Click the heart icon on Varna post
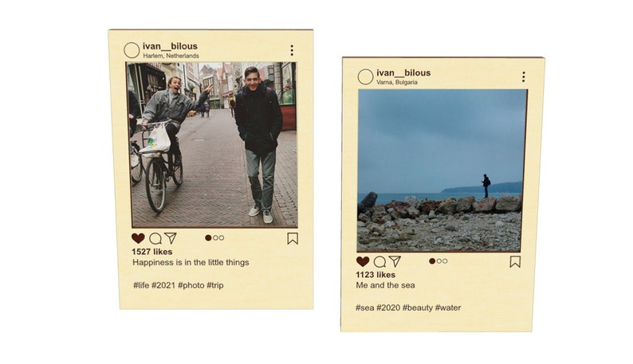The width and height of the screenshot is (633, 364). (x=363, y=261)
